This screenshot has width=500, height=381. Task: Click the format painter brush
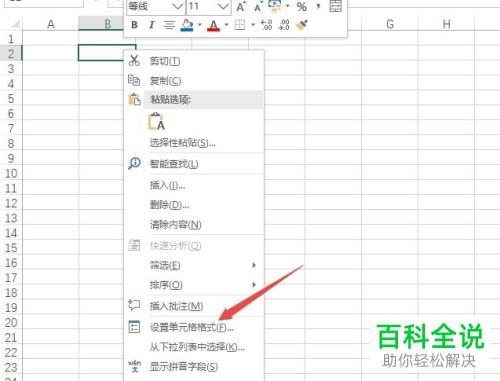(301, 25)
